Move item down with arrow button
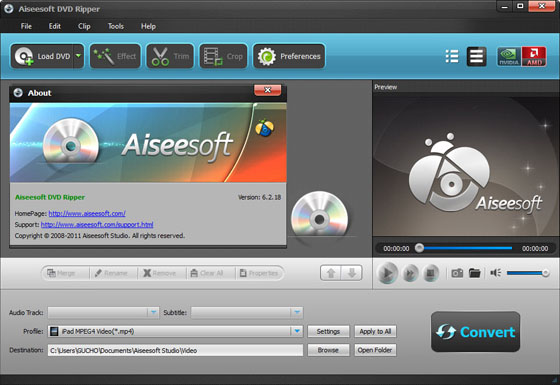560x385 pixels. (352, 273)
